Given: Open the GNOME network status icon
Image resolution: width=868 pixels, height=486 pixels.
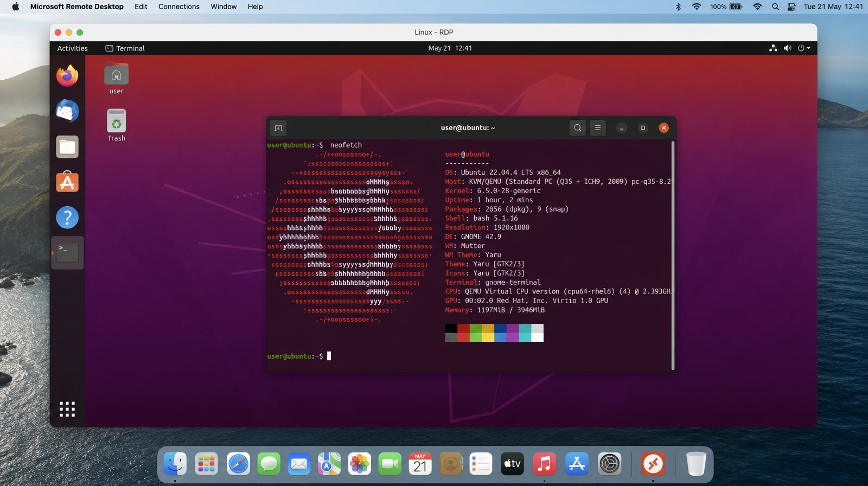Looking at the screenshot, I should click(x=773, y=48).
